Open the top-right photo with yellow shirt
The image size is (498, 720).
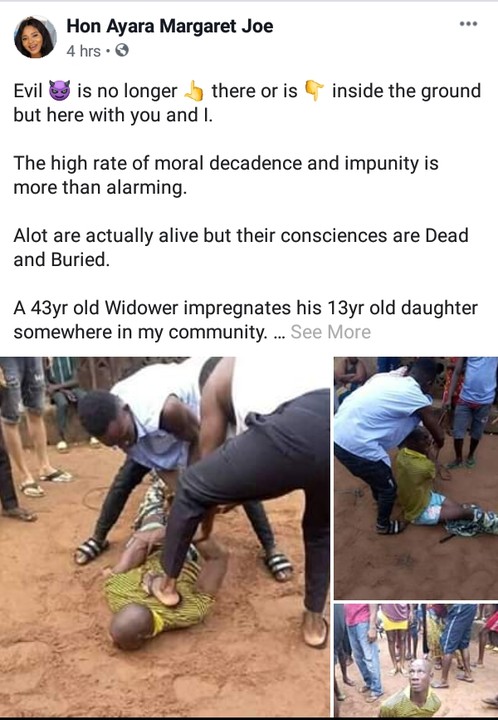[x=416, y=478]
